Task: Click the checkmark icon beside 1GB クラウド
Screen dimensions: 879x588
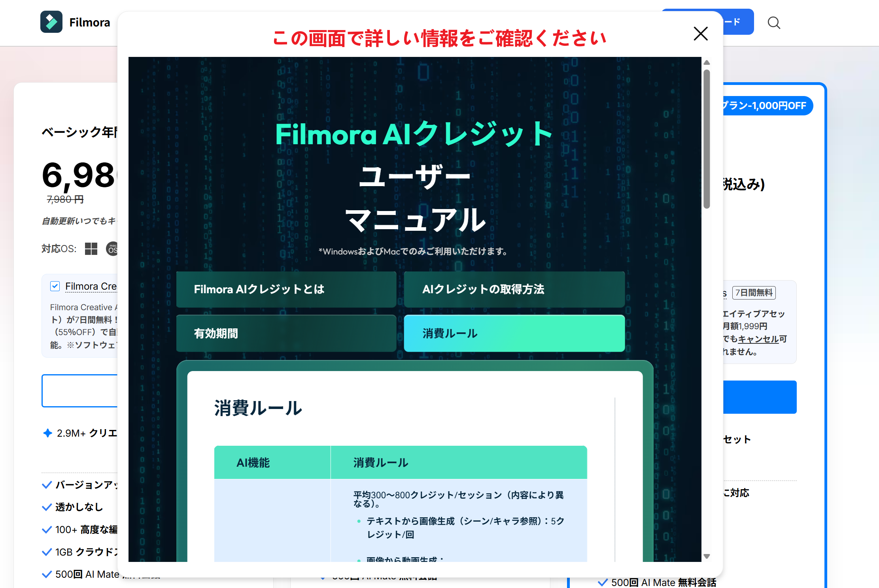Action: (x=47, y=552)
